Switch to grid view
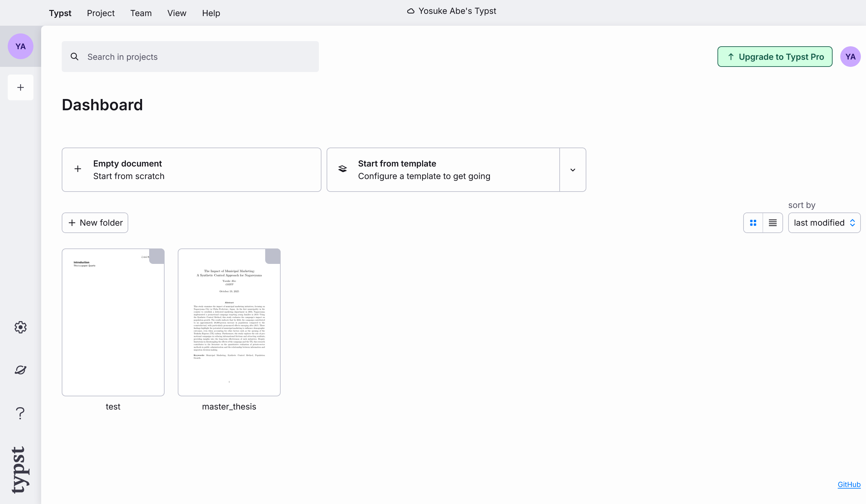 click(x=753, y=223)
